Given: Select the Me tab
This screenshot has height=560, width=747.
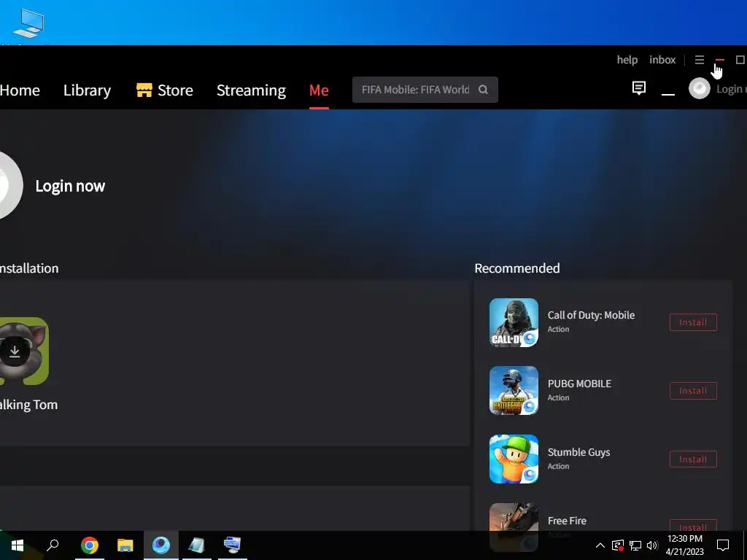Looking at the screenshot, I should click(x=319, y=90).
